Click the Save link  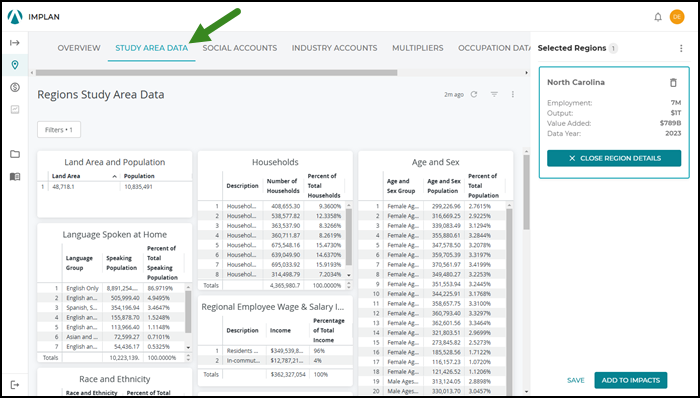(575, 380)
